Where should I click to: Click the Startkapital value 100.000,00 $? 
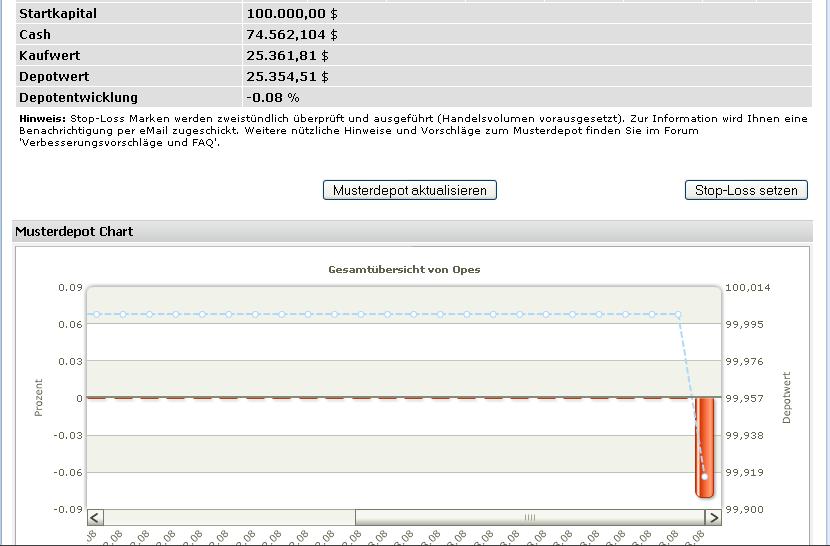point(292,14)
